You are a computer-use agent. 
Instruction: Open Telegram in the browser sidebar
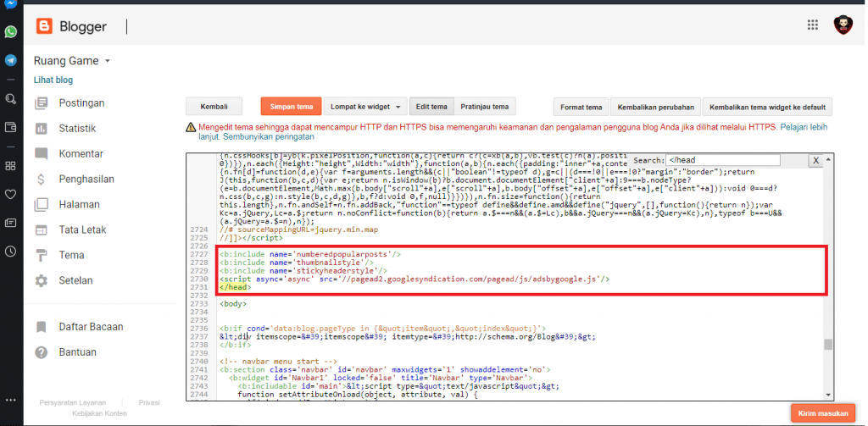point(10,60)
